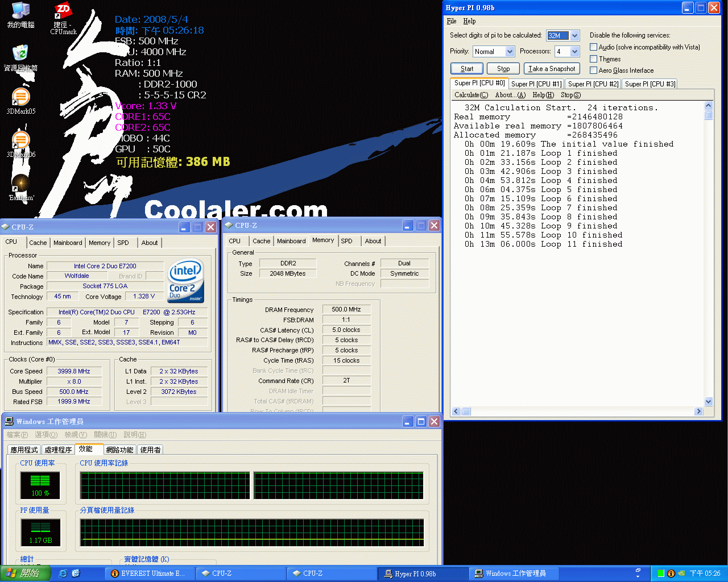Toggle the Audio service checkbox

(x=594, y=47)
